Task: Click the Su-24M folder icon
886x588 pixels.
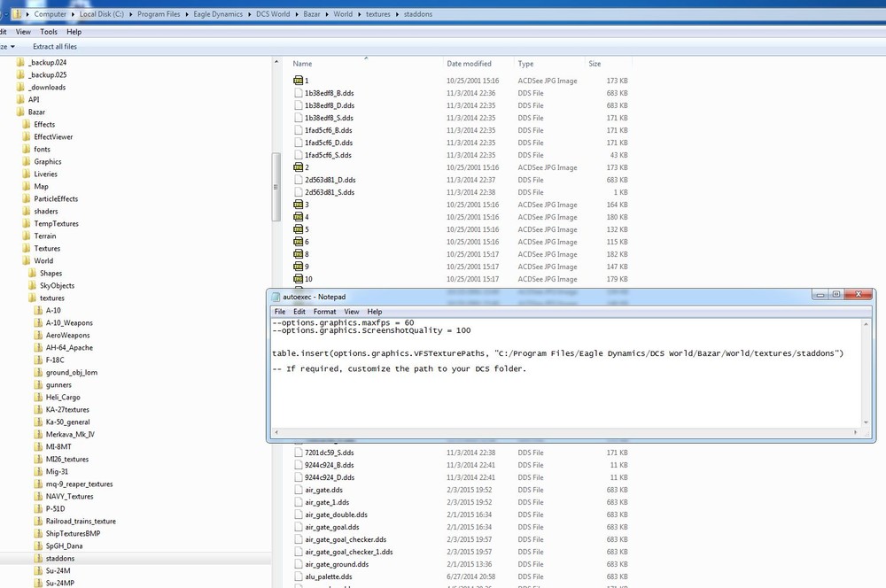Action: click(x=38, y=570)
